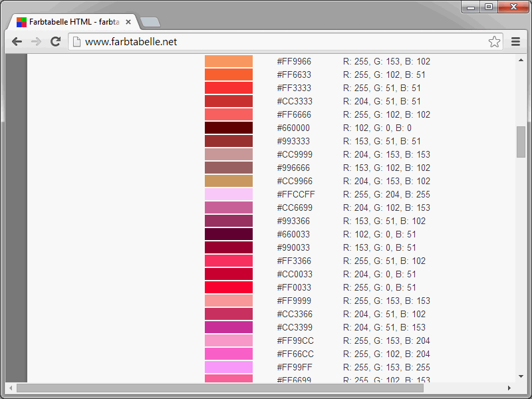Click the hex code #660000
This screenshot has height=399, width=532.
[x=293, y=128]
